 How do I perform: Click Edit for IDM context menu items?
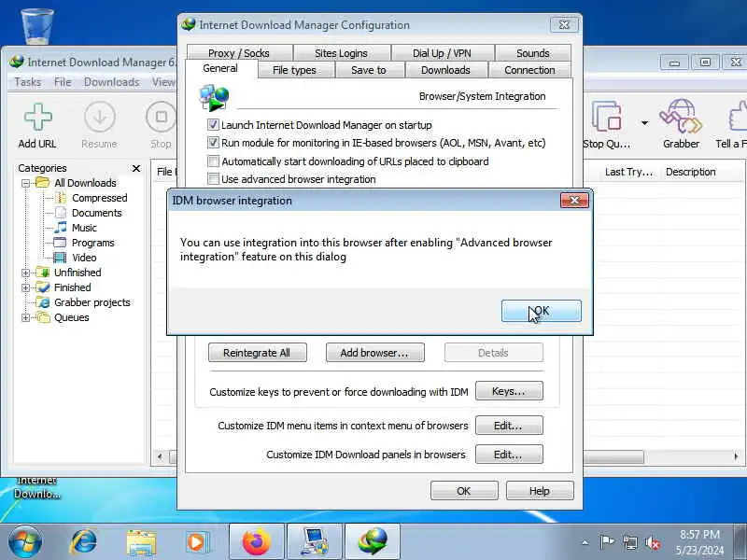pyautogui.click(x=509, y=426)
